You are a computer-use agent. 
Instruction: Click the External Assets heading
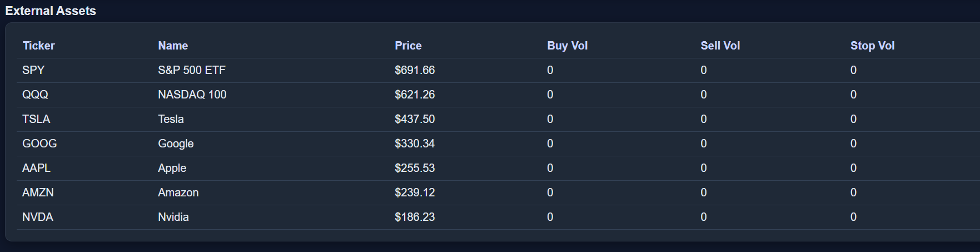(51, 11)
